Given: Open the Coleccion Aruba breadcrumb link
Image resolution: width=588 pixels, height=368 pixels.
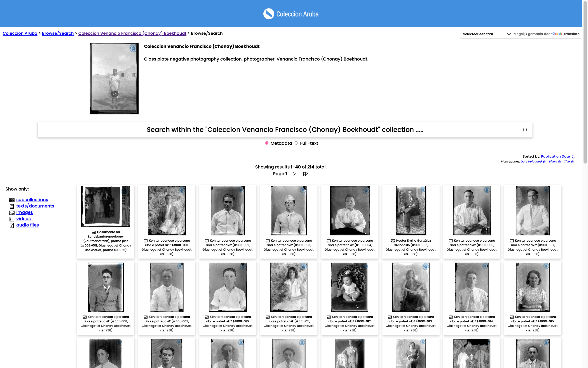Looking at the screenshot, I should click(x=20, y=33).
